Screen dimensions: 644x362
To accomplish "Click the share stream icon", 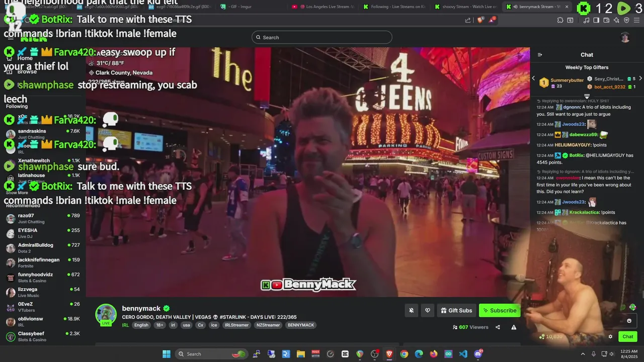I will click(x=498, y=327).
